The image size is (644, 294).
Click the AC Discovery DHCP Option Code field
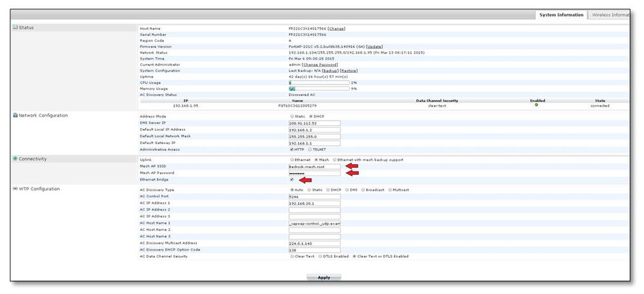tap(315, 250)
